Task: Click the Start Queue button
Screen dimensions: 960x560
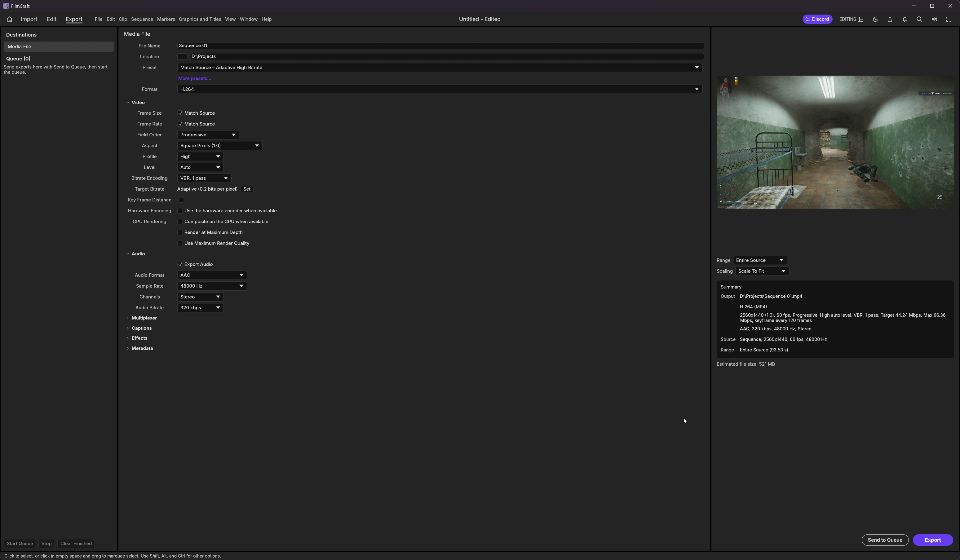Action: 20,544
